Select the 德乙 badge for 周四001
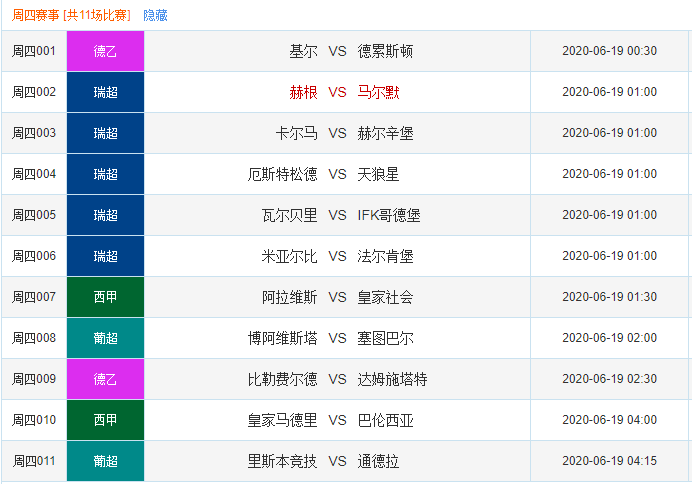692x484 pixels. [x=105, y=51]
